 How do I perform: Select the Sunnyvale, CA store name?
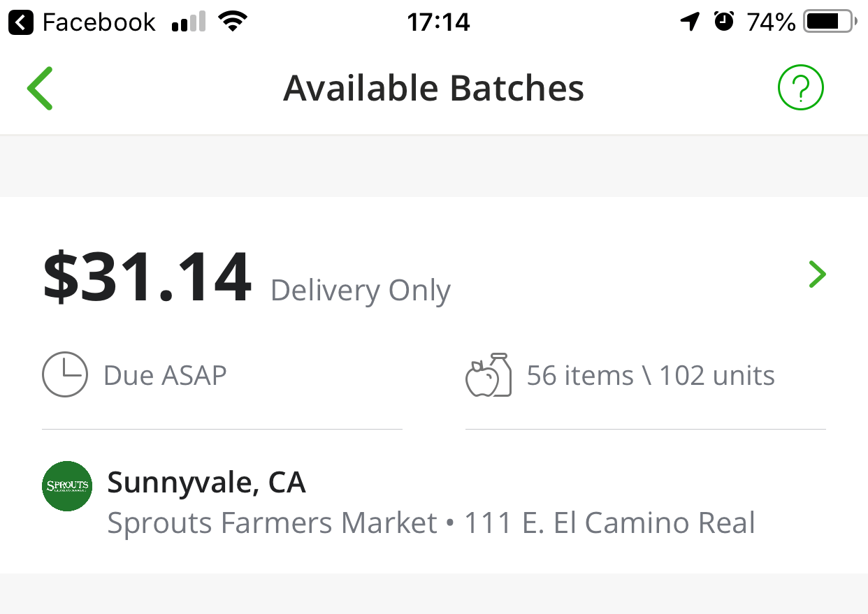[x=206, y=483]
